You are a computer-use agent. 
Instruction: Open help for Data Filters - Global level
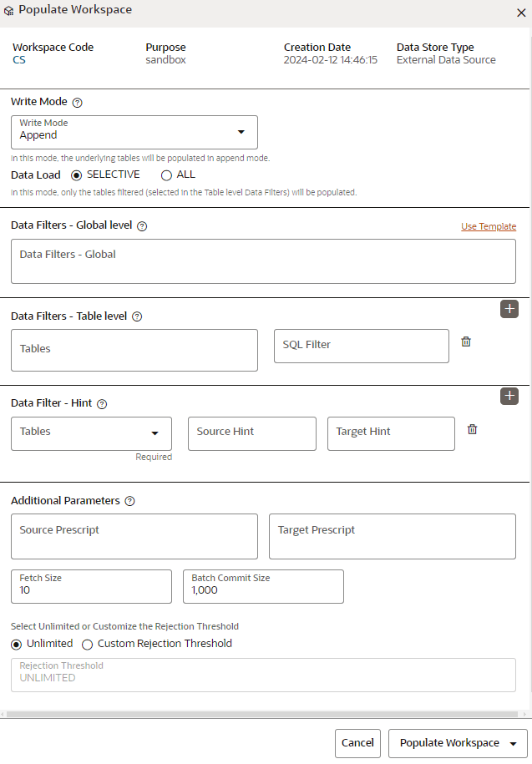[142, 226]
